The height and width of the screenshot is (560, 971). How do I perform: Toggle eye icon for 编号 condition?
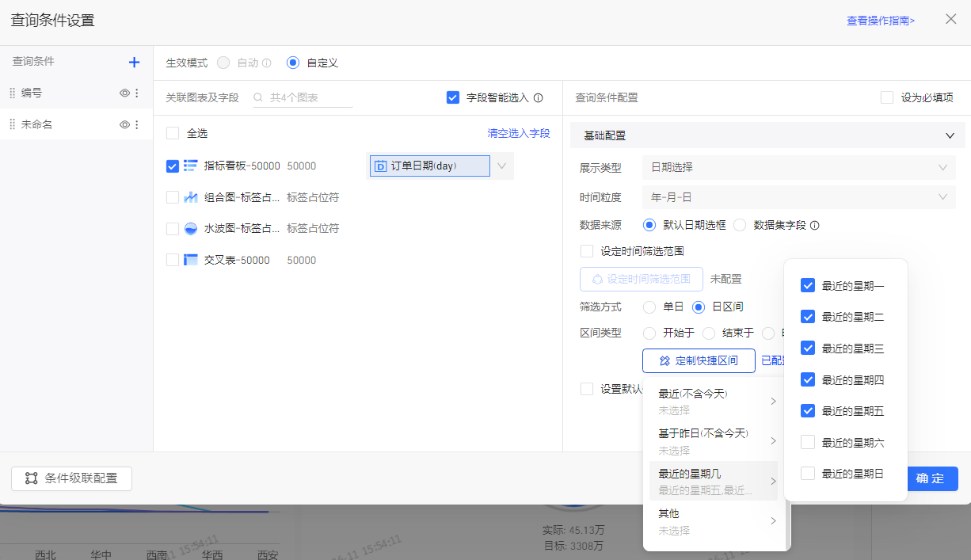(x=124, y=93)
